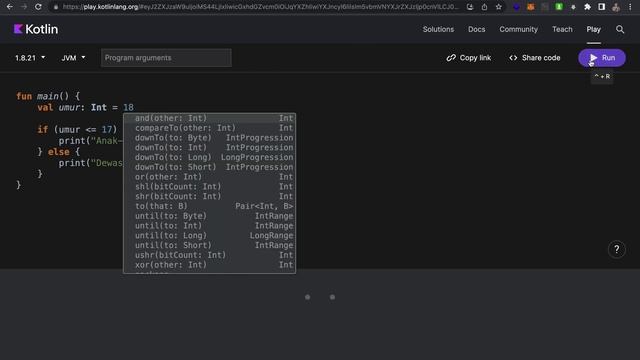Click the Copy link button
Viewport: 640px width, 360px height.
(469, 58)
